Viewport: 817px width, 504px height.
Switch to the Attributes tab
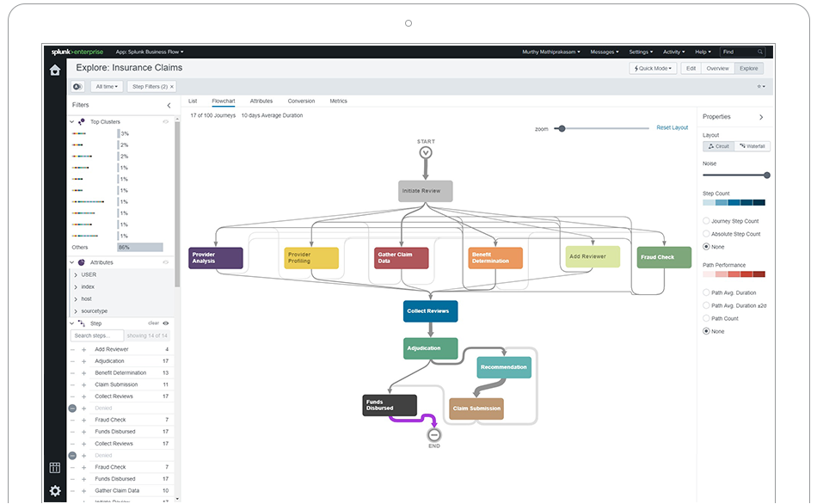click(261, 101)
